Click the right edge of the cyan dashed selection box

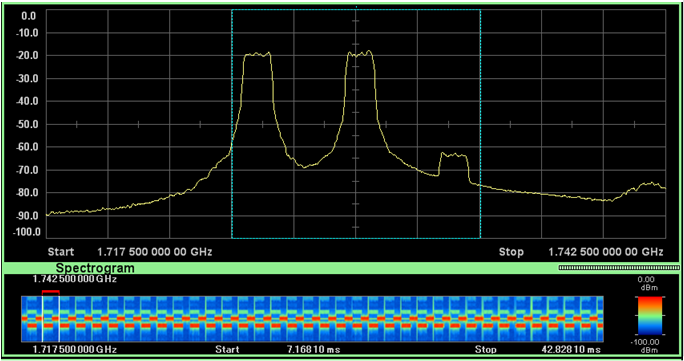click(x=480, y=124)
